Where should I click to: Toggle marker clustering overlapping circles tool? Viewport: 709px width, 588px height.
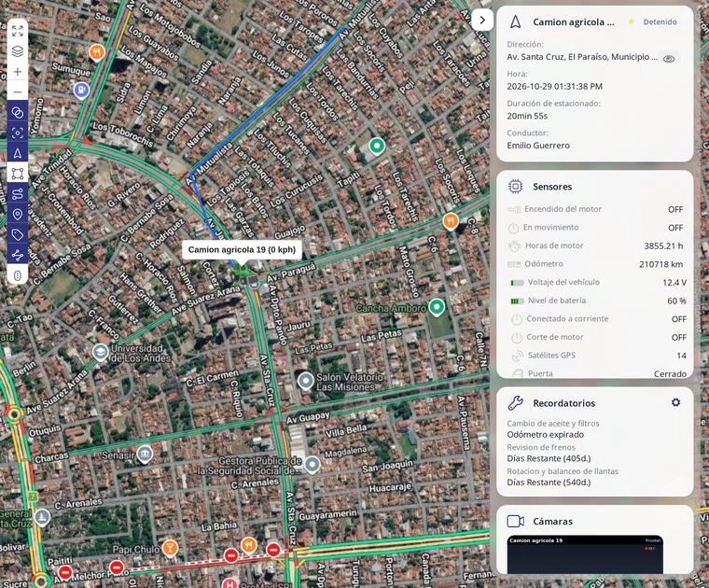(x=17, y=112)
